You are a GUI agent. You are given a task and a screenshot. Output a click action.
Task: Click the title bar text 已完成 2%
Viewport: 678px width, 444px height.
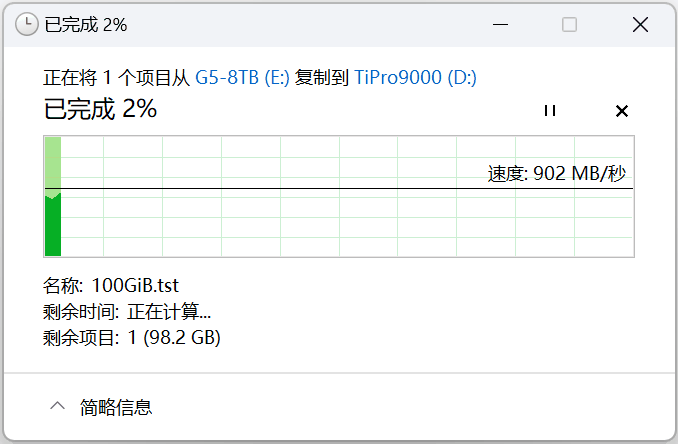coord(86,25)
